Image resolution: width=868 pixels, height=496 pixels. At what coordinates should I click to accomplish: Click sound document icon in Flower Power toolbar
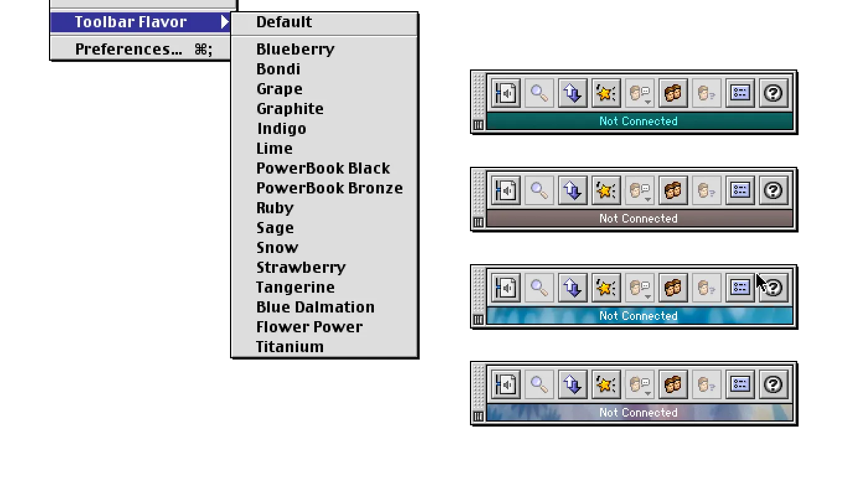pyautogui.click(x=506, y=385)
